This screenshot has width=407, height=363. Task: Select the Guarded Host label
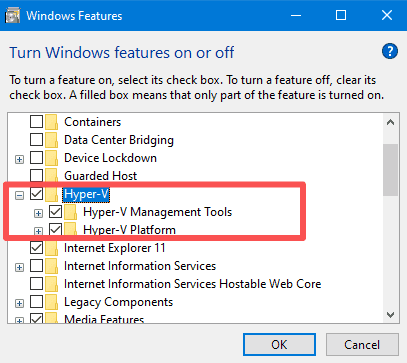pos(100,176)
